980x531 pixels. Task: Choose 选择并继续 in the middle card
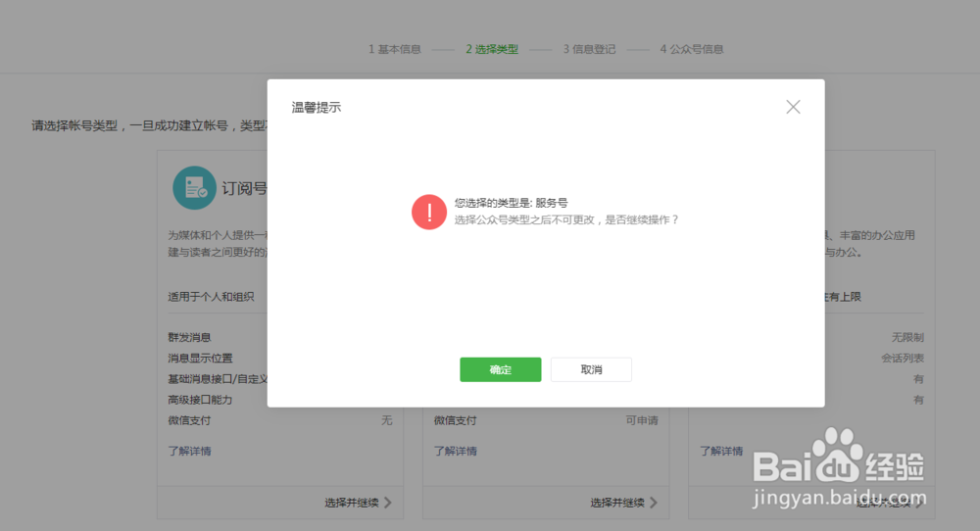[616, 503]
